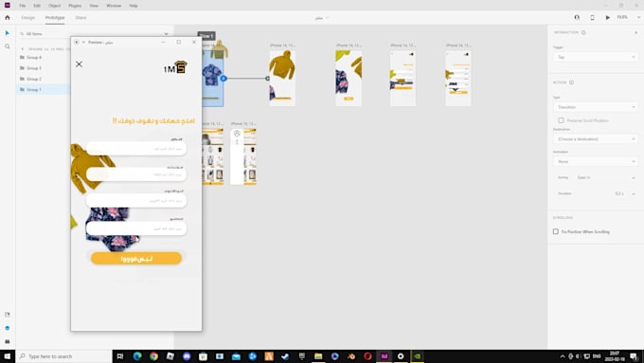This screenshot has height=363, width=644.
Task: Open File Explorer from the taskbar
Action: pyautogui.click(x=318, y=356)
